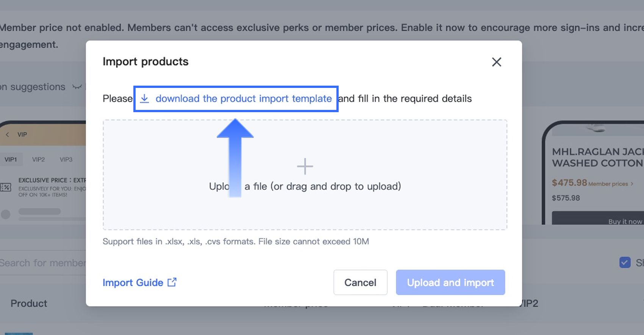Click the external-link icon beside Import Guide
This screenshot has height=335, width=644.
click(x=172, y=282)
